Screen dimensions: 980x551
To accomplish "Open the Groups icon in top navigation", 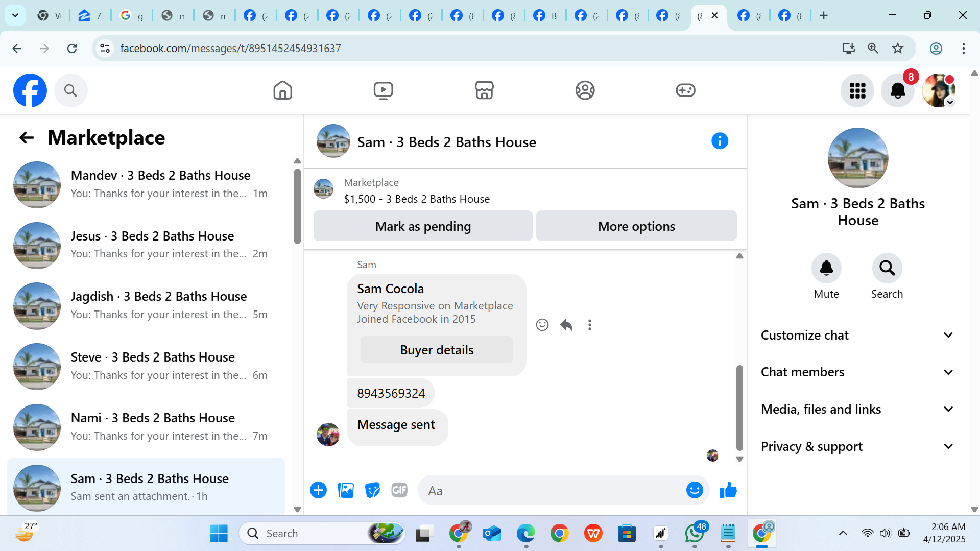I will click(585, 90).
